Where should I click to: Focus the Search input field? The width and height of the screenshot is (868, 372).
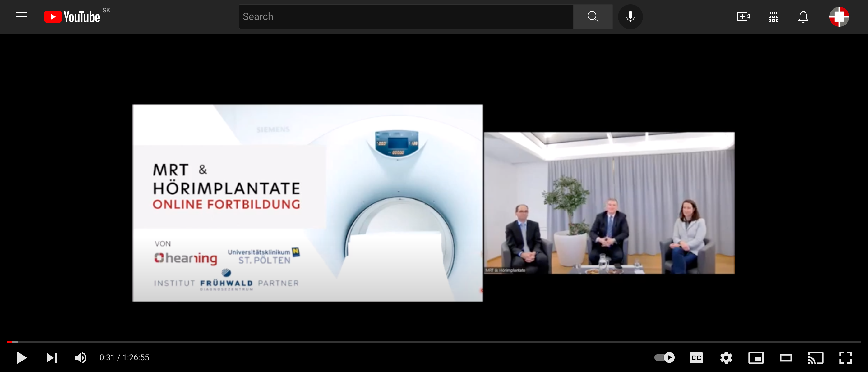click(406, 16)
